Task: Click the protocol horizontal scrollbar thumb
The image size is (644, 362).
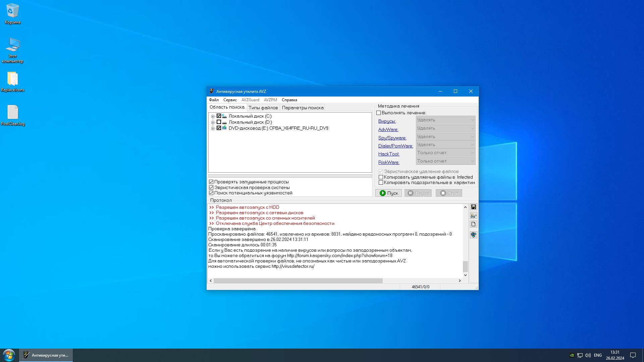Action: tap(298, 281)
